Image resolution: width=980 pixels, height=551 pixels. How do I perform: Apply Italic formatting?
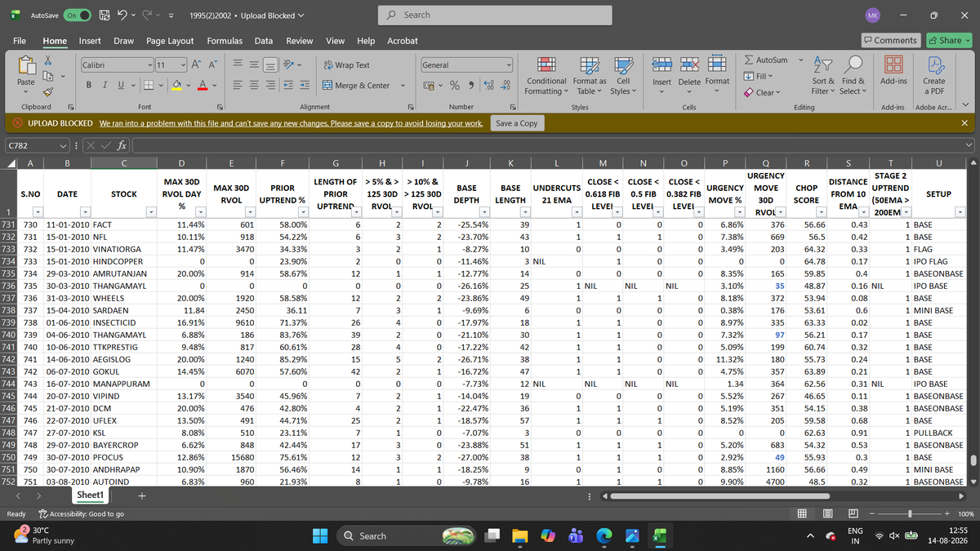coord(105,85)
